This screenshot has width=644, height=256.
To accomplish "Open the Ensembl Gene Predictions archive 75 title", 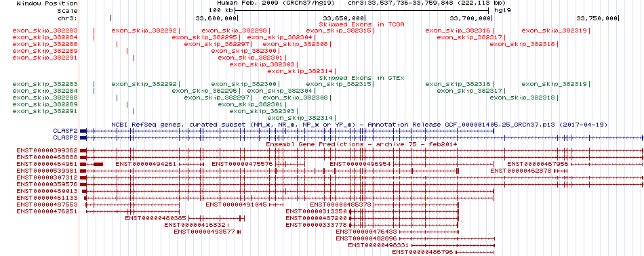I will coord(361,144).
